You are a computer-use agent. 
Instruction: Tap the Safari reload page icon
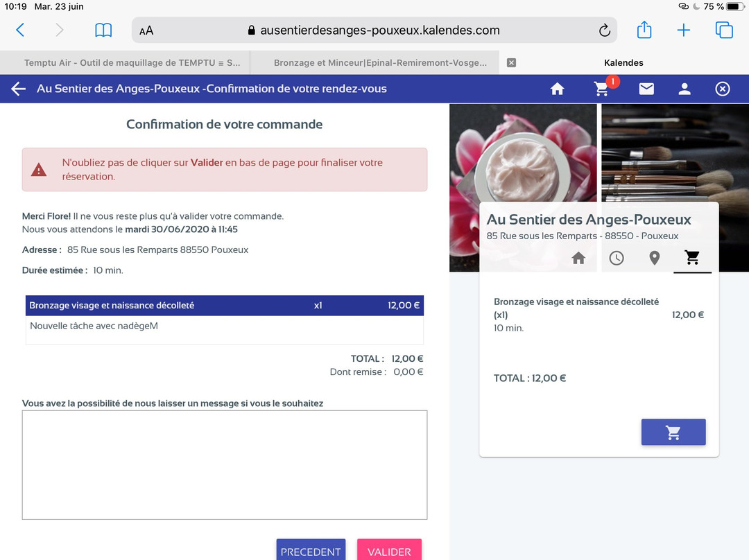click(x=604, y=30)
